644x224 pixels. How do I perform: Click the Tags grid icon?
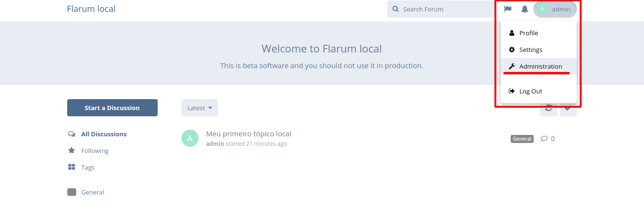tap(71, 167)
